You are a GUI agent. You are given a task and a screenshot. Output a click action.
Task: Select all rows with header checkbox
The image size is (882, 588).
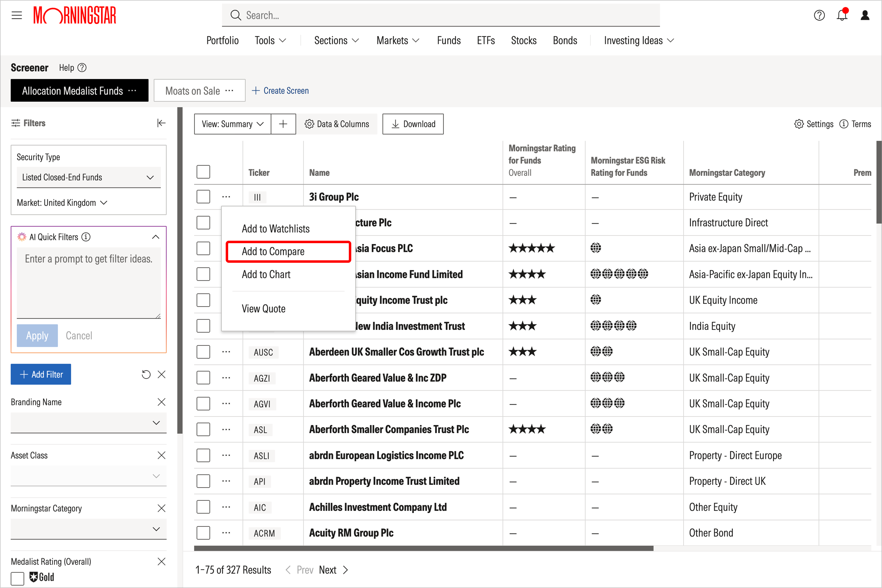pyautogui.click(x=203, y=172)
